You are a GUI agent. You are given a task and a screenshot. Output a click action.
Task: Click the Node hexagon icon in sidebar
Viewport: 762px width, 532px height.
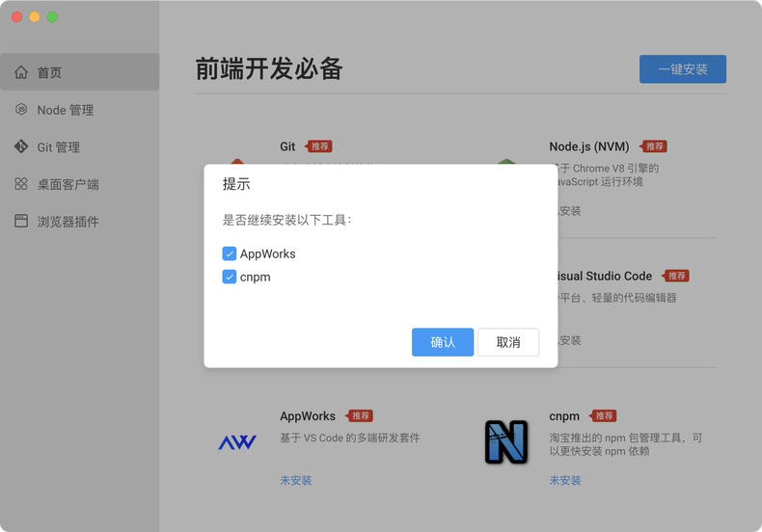(21, 109)
